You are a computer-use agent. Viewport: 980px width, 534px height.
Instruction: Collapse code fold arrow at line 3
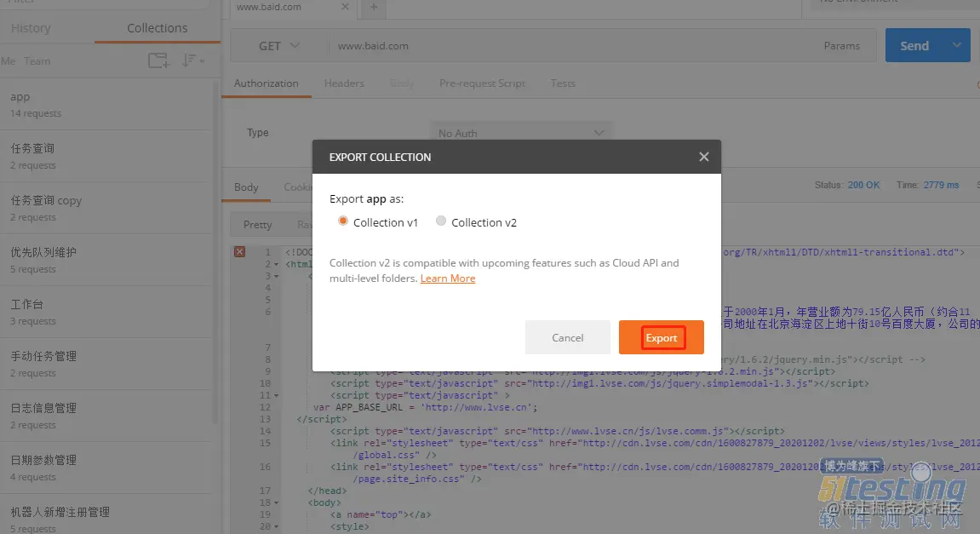tap(276, 277)
